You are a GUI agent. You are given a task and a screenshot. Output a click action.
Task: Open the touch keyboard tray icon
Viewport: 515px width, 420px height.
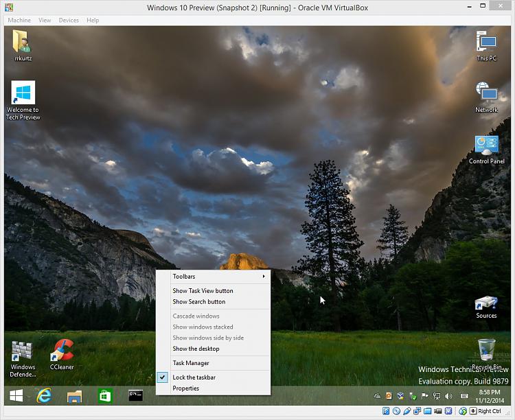pos(464,396)
